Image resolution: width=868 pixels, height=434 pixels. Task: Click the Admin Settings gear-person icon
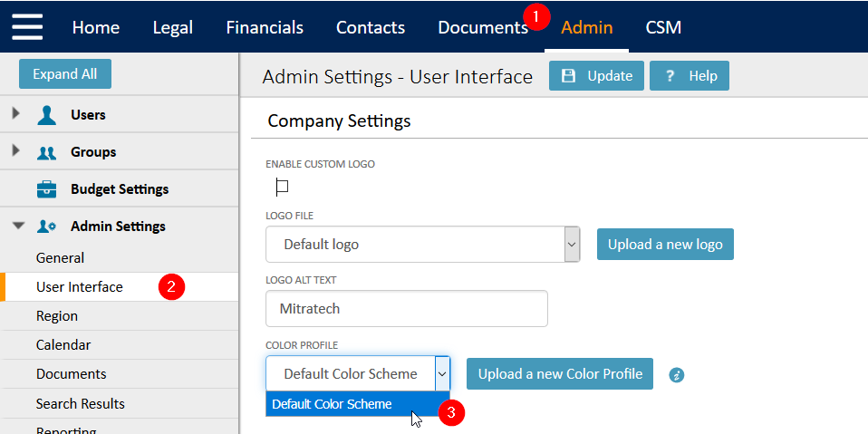coord(46,227)
